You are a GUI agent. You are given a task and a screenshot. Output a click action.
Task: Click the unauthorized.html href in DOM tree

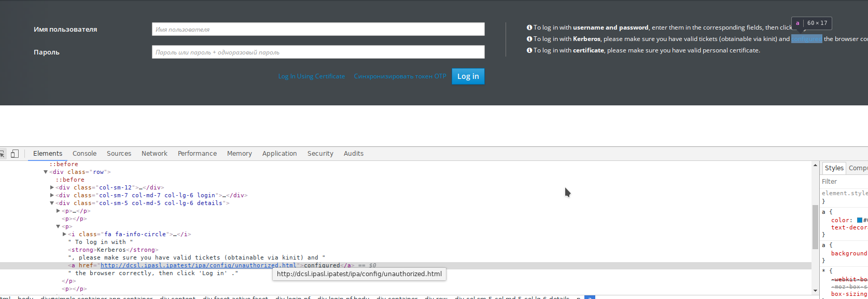click(x=199, y=265)
